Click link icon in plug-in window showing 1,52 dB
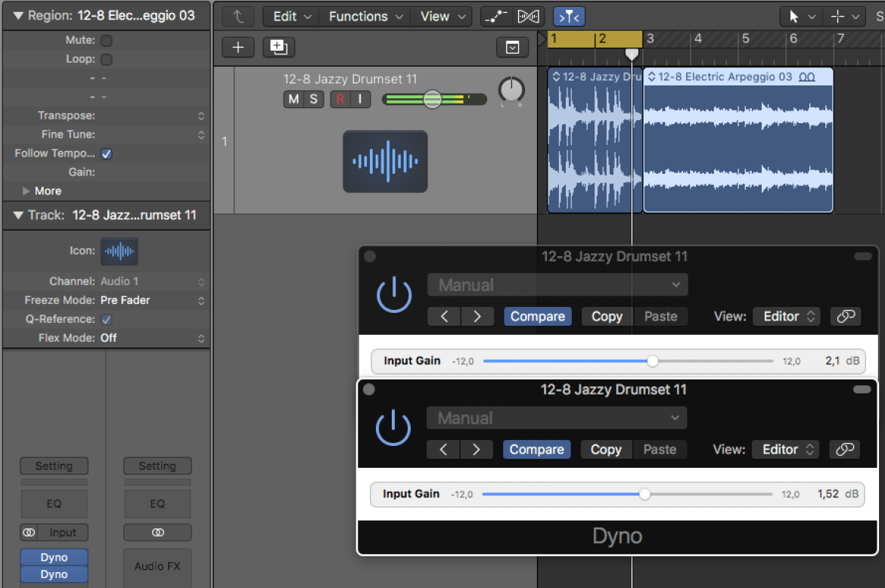Image resolution: width=885 pixels, height=588 pixels. click(844, 450)
